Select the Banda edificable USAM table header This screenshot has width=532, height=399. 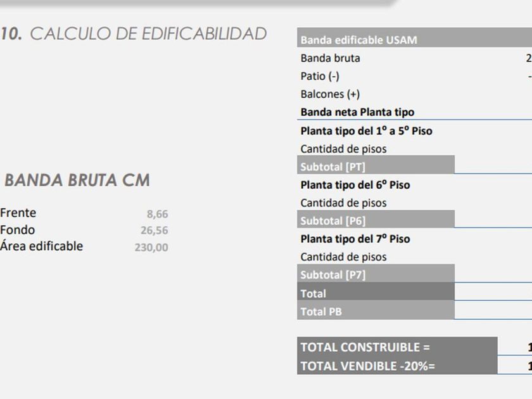tap(358, 40)
